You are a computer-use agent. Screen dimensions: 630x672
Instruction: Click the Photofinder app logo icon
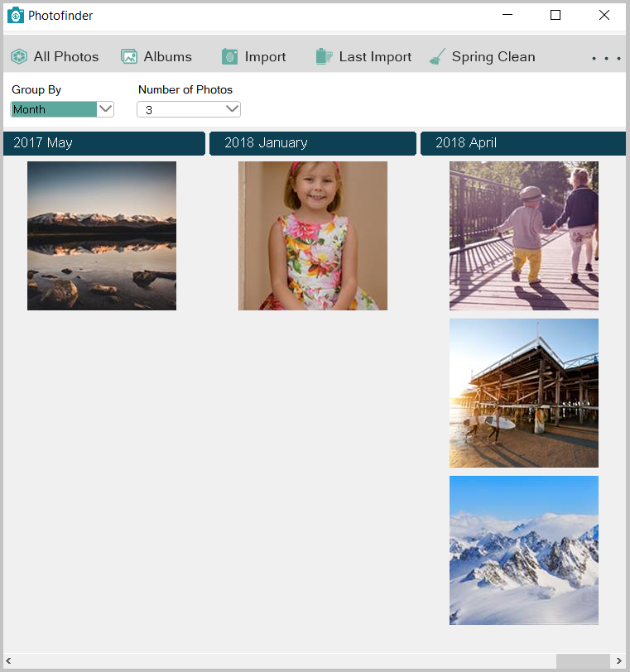point(16,16)
